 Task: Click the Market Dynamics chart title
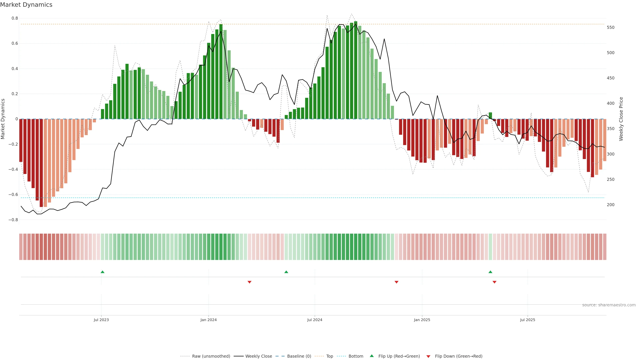26,5
